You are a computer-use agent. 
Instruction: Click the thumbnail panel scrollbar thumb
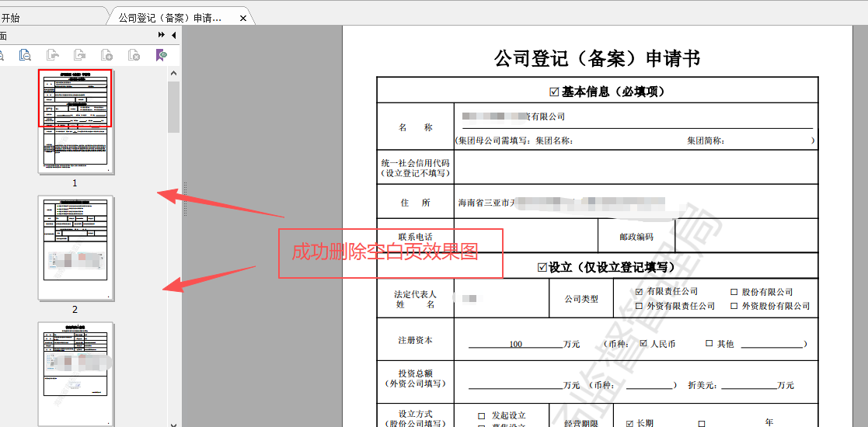click(173, 107)
